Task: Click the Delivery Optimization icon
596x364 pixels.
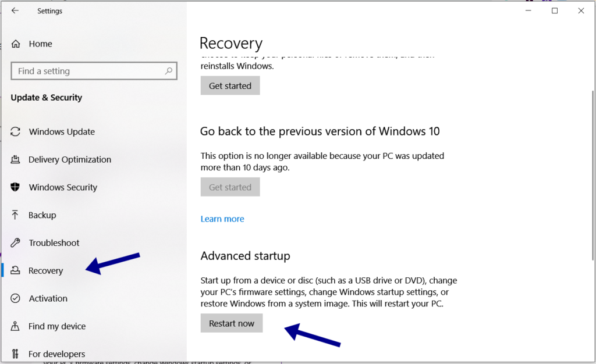Action: click(16, 160)
